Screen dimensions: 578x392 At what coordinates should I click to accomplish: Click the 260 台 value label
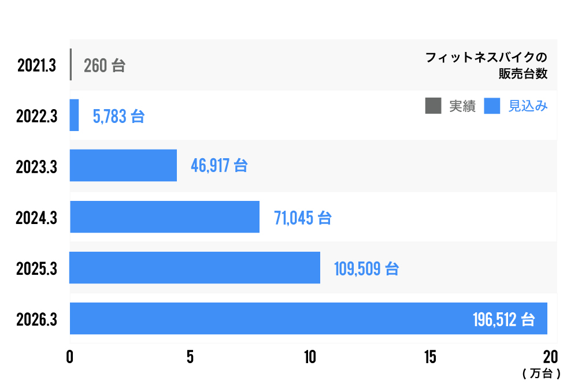105,66
